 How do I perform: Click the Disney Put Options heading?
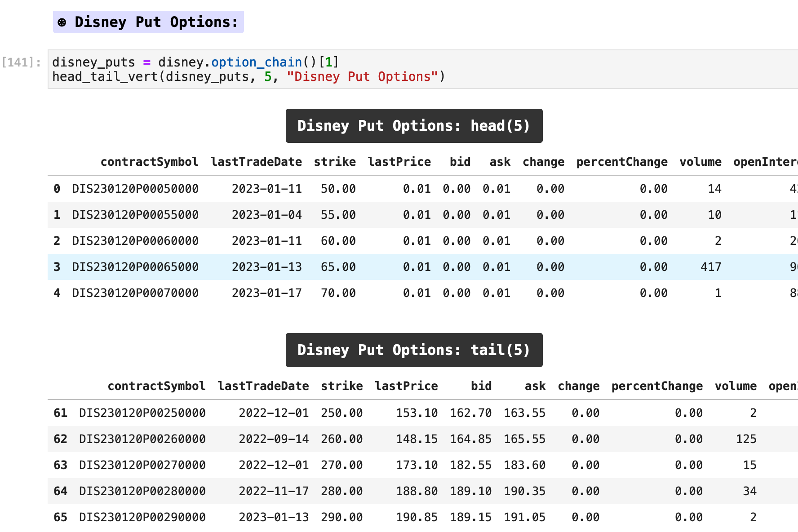[148, 22]
